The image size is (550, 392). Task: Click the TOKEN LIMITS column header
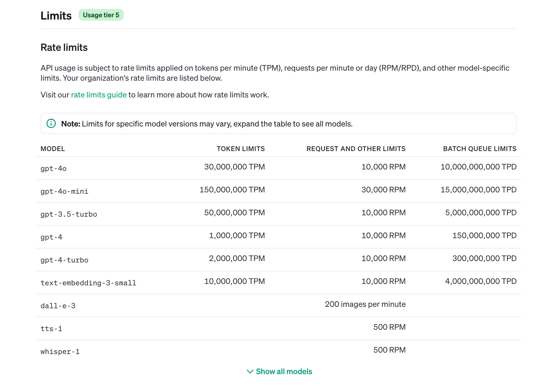241,149
